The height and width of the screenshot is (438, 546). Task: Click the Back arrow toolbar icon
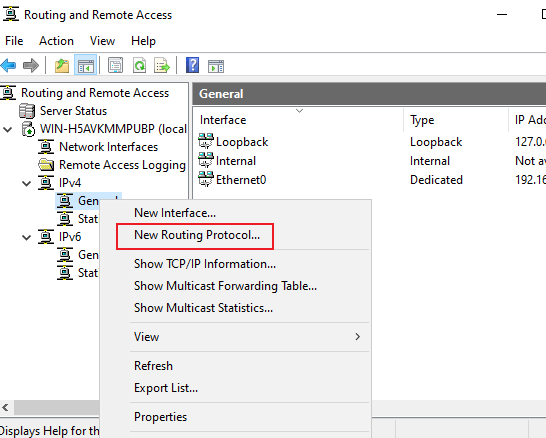9,65
